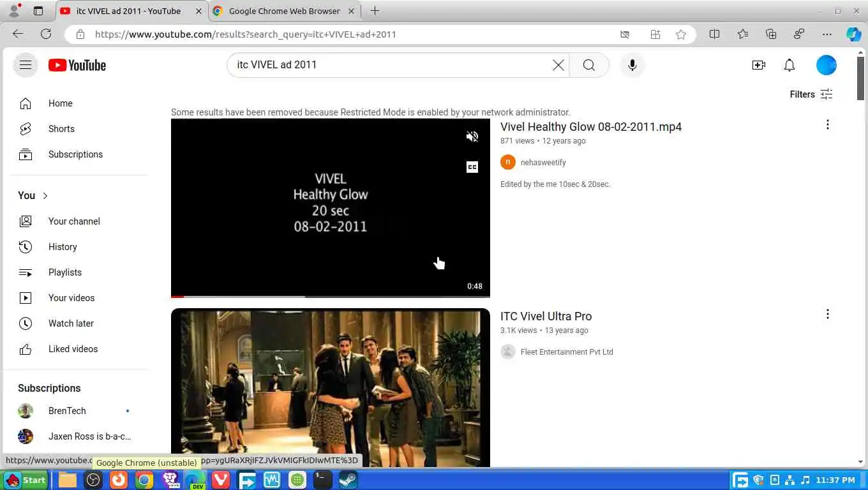This screenshot has width=868, height=490.
Task: Open the search Filters button
Action: tap(811, 94)
